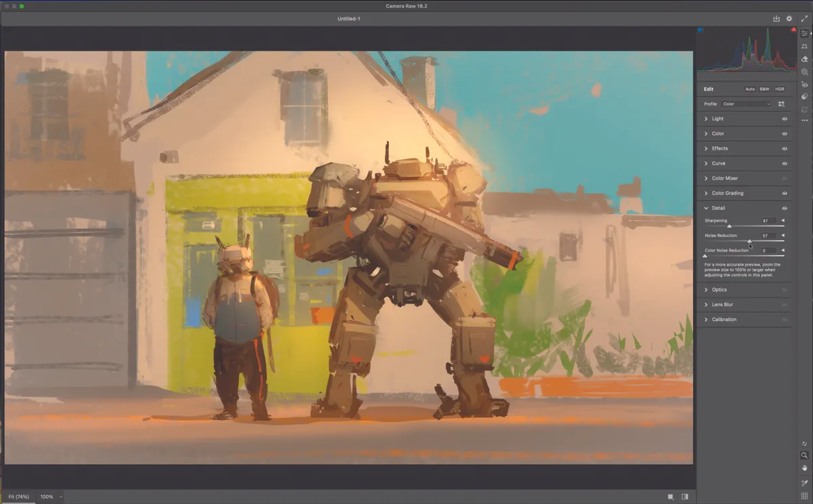This screenshot has width=813, height=504.
Task: Toggle visibility eye for Detail panel
Action: click(x=785, y=208)
